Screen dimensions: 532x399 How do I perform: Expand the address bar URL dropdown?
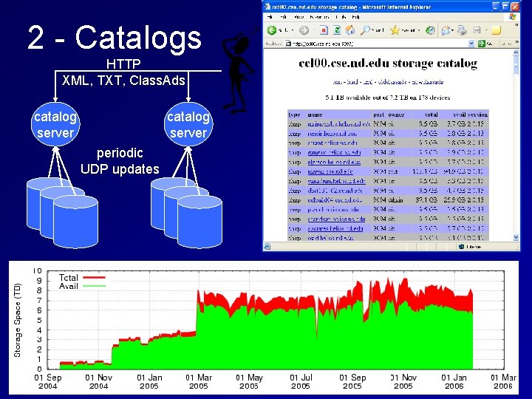coord(471,44)
